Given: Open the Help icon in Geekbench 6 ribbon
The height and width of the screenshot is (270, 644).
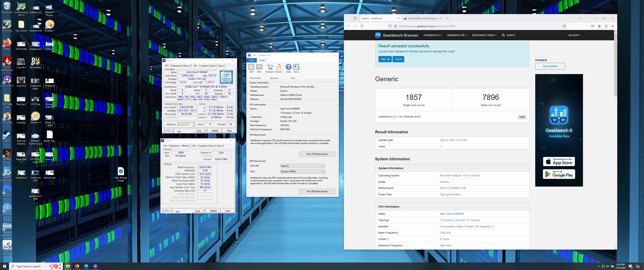Looking at the screenshot, I should click(288, 67).
